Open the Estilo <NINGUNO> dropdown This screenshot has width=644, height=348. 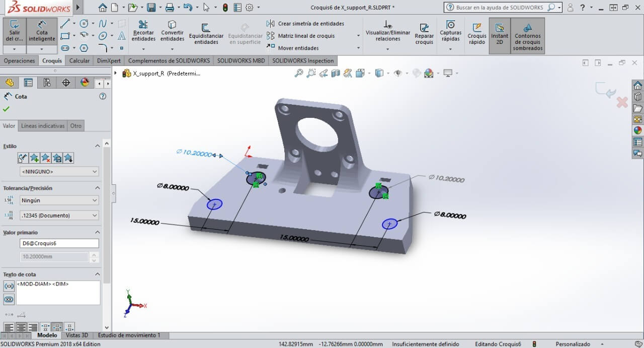pos(59,172)
